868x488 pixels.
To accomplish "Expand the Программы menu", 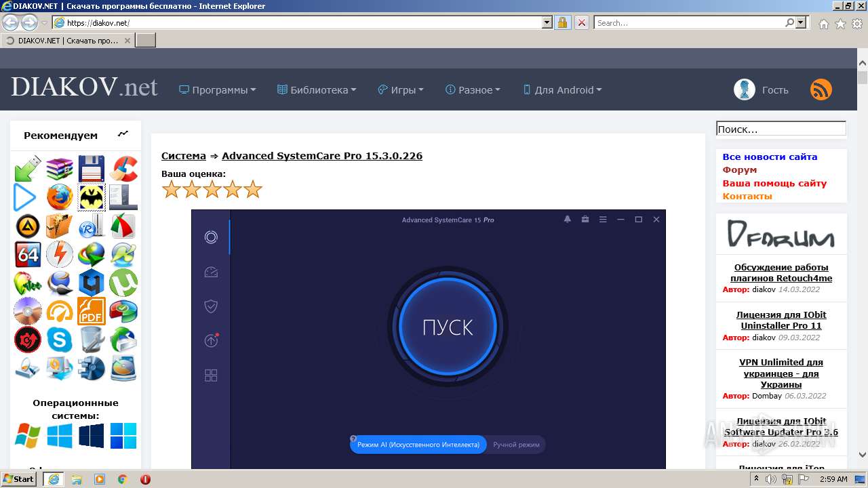I will click(x=217, y=89).
